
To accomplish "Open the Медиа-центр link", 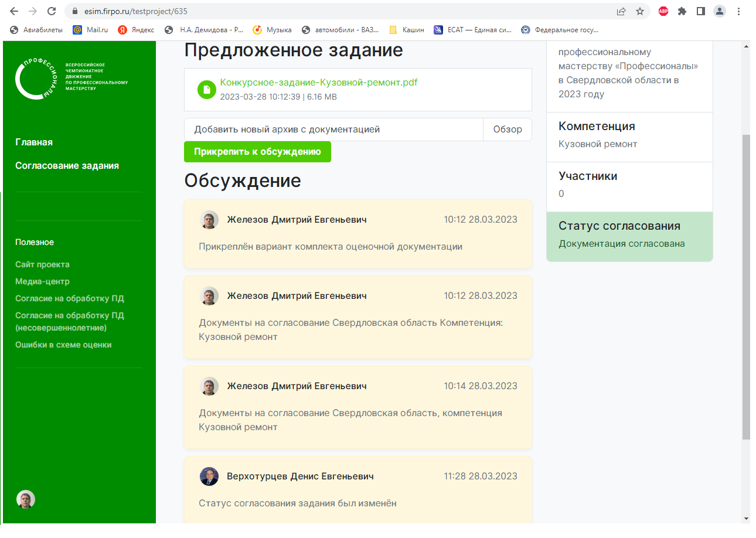I will click(x=42, y=281).
